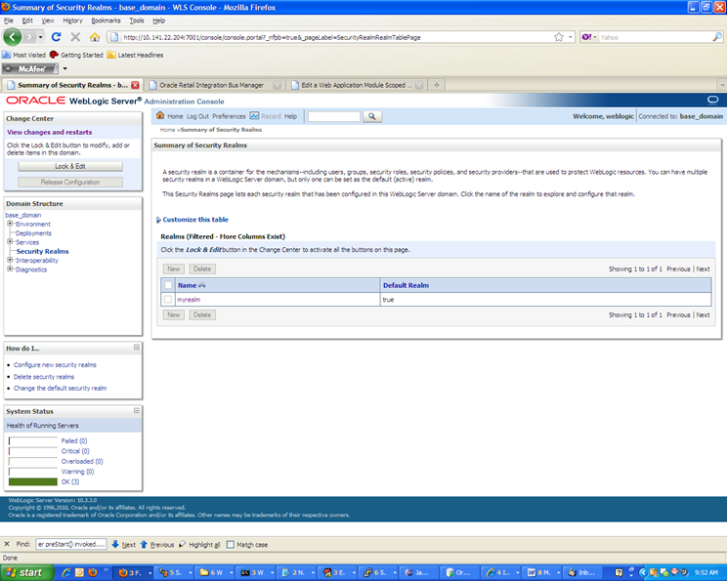This screenshot has height=582, width=728.
Task: Open the File menu
Action: 9,21
